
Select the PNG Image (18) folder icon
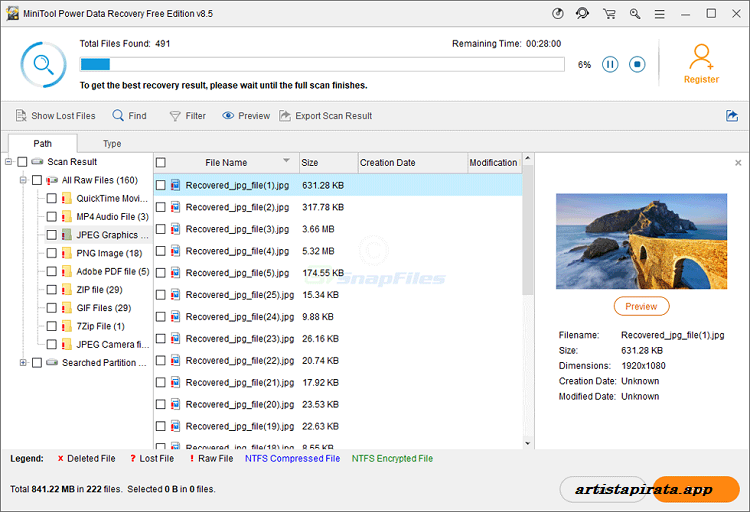click(x=66, y=253)
